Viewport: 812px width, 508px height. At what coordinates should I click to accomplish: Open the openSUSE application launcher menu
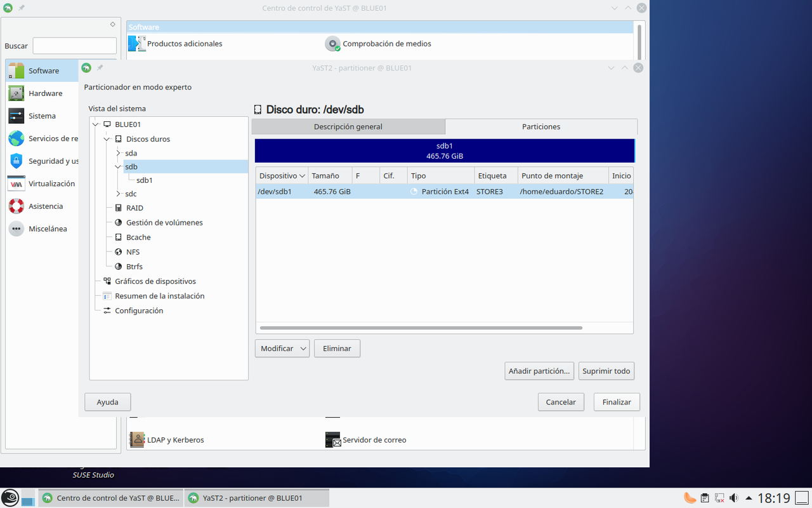click(10, 498)
